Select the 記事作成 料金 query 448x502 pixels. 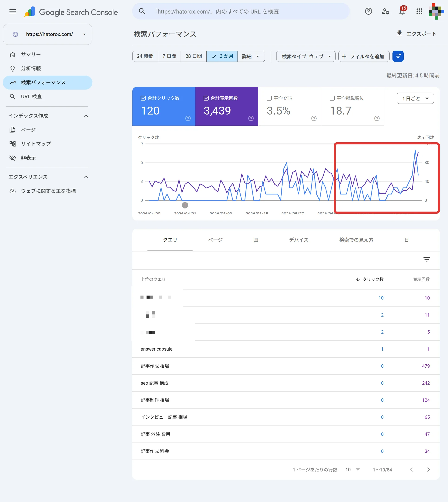coord(286,451)
